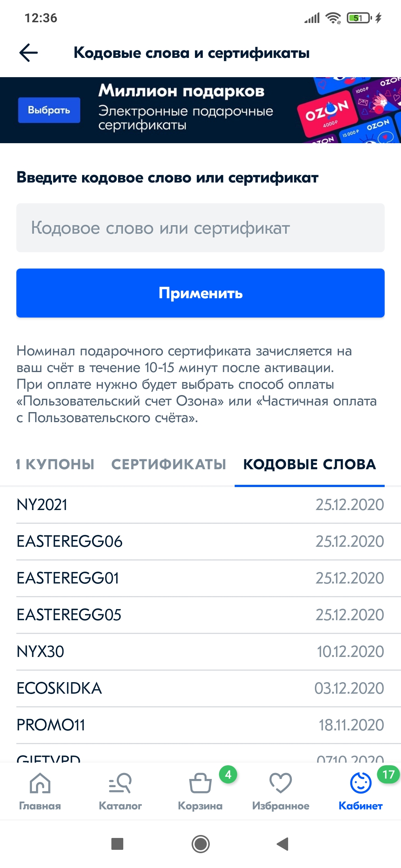Open the Ozon gift cards banner image

click(x=348, y=110)
